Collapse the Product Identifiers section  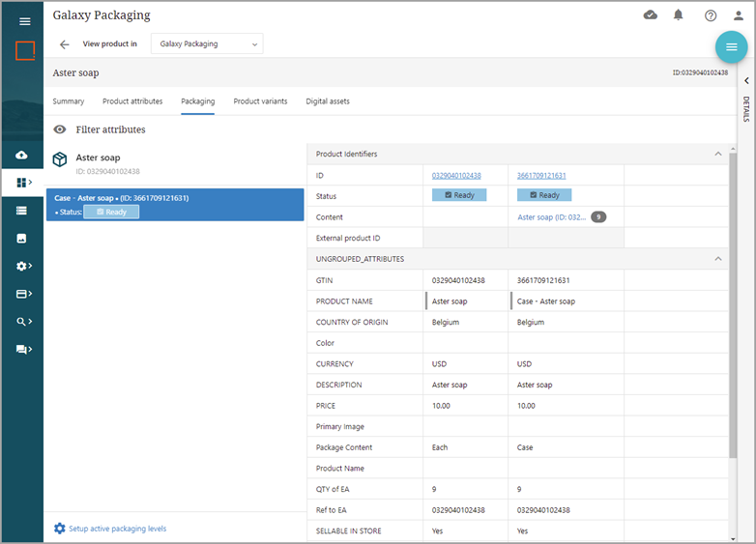[717, 154]
